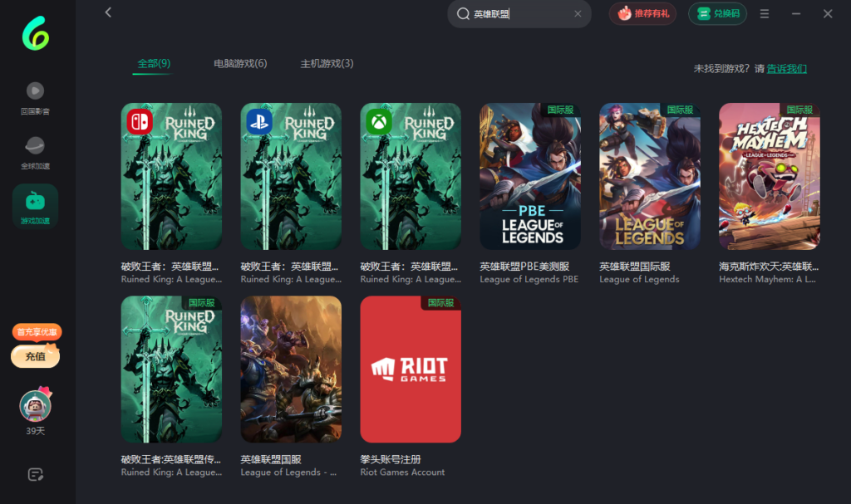The height and width of the screenshot is (504, 851).
Task: Clear the search text with the X icon
Action: click(x=578, y=14)
